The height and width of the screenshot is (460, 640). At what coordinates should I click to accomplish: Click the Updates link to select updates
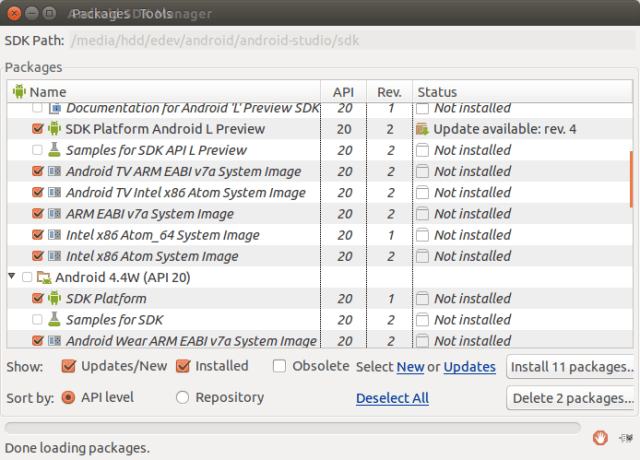point(469,367)
